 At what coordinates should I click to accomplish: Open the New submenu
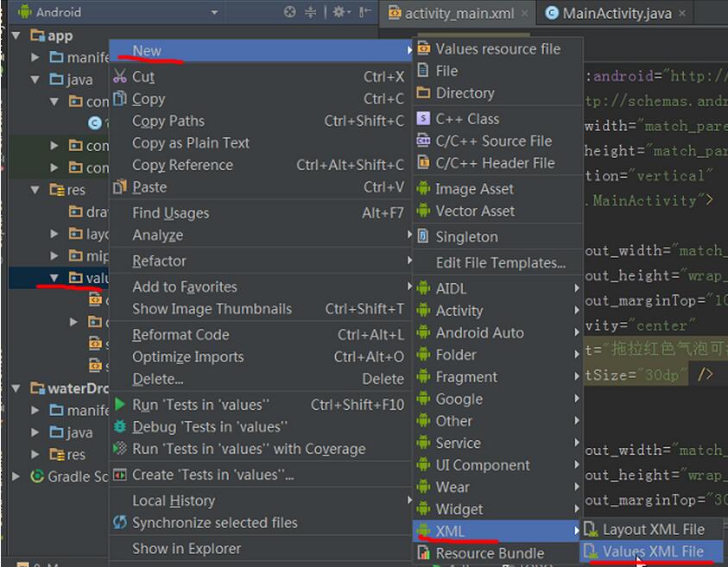261,50
